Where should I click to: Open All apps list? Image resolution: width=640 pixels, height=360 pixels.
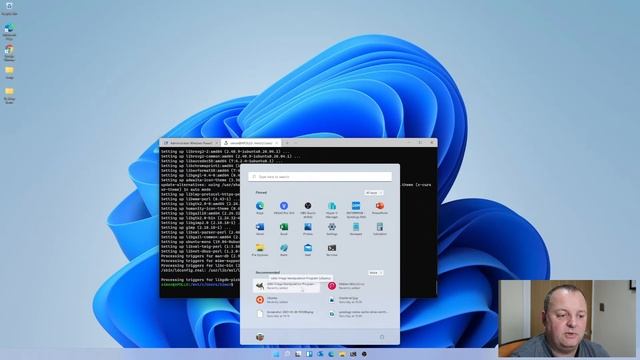click(x=373, y=193)
